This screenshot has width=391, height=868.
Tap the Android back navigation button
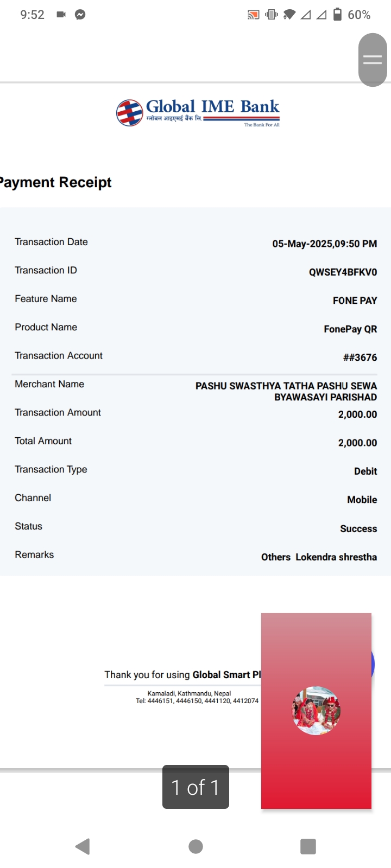point(83,846)
